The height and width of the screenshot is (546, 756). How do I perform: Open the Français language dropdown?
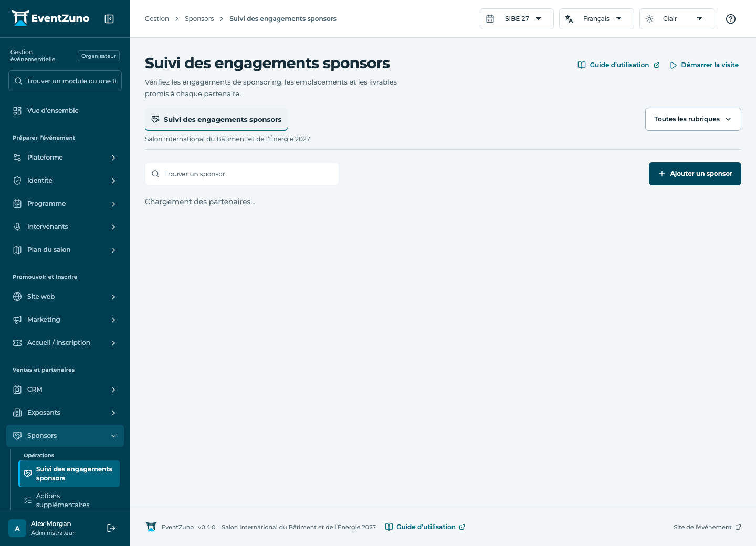[x=596, y=19]
